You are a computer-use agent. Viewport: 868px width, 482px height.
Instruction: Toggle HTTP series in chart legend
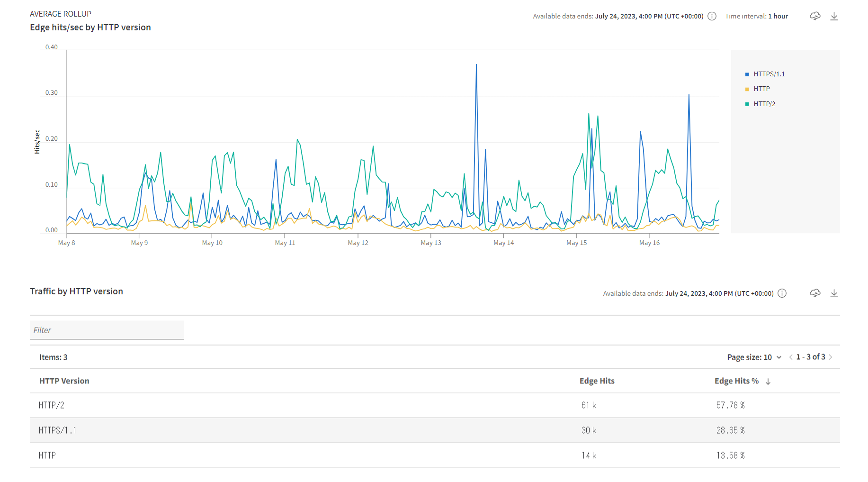[761, 89]
